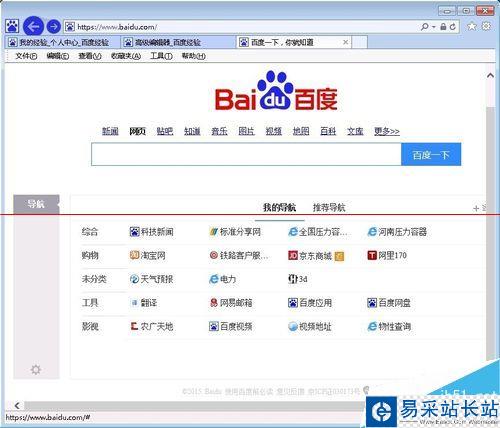Viewport: 500px width, 428px height.
Task: Open 百度应用 shortcut
Action: 310,303
